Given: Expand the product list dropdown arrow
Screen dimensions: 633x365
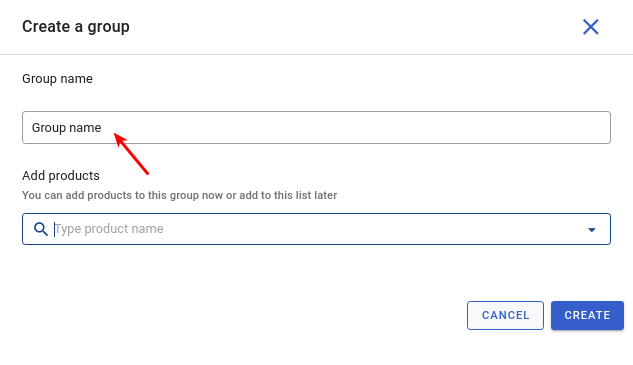Looking at the screenshot, I should pyautogui.click(x=591, y=230).
